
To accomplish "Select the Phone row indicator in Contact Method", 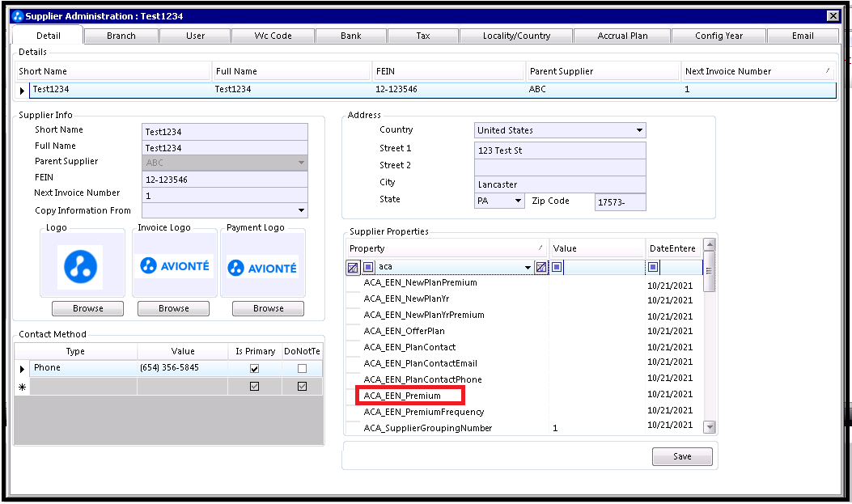I will (23, 369).
